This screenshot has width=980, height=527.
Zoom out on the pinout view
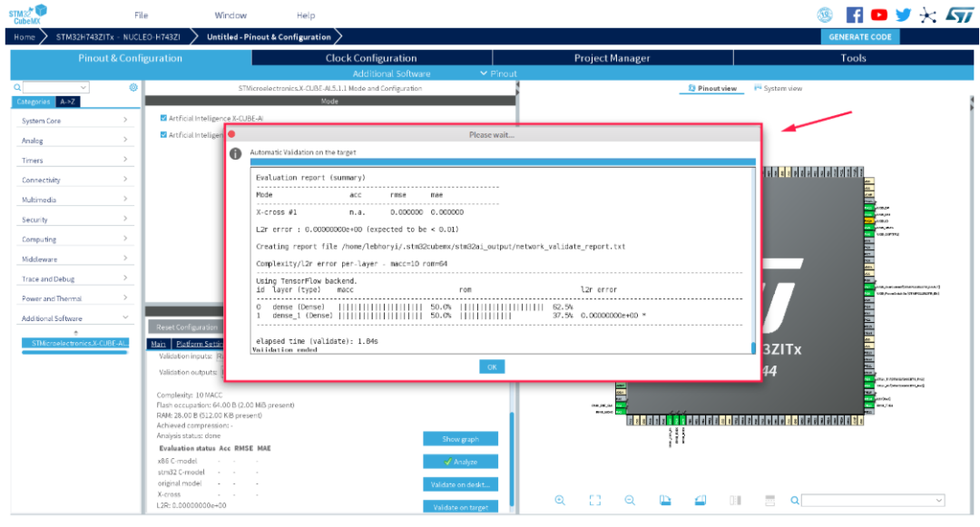coord(630,500)
